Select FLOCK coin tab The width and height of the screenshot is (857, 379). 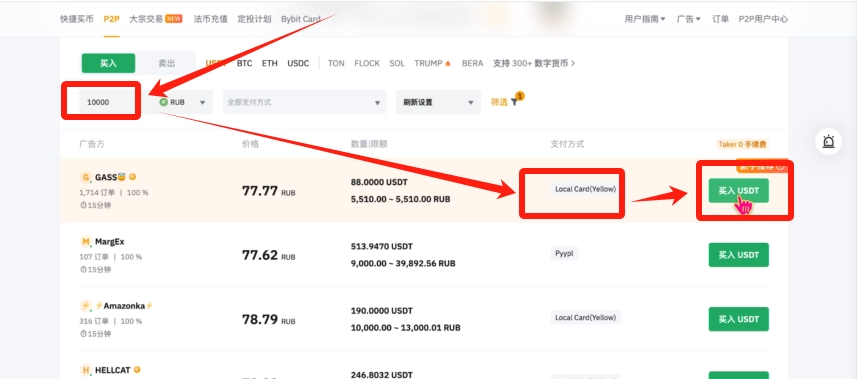coord(367,63)
